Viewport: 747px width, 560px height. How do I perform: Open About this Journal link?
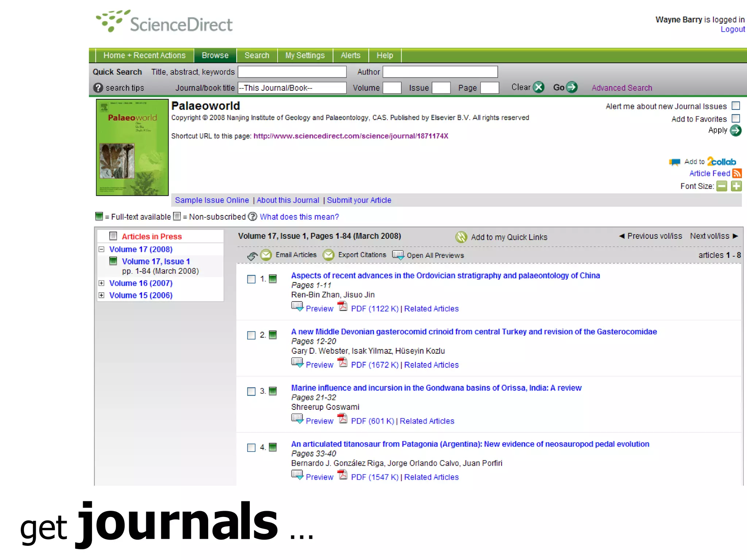pos(288,200)
